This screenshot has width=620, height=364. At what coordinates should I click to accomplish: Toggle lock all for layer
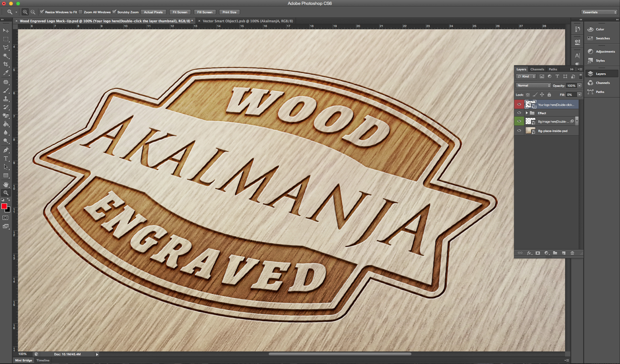(549, 94)
